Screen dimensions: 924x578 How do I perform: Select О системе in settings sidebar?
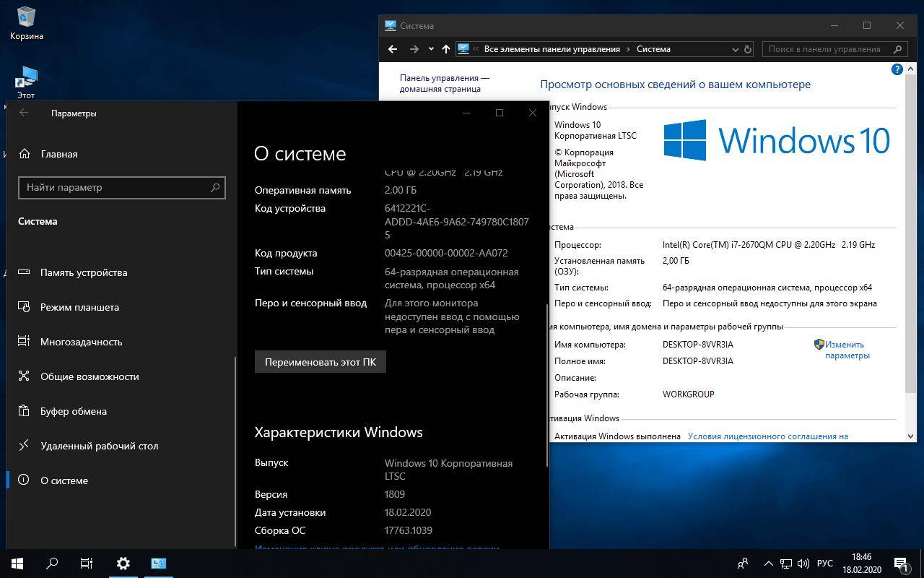point(64,480)
